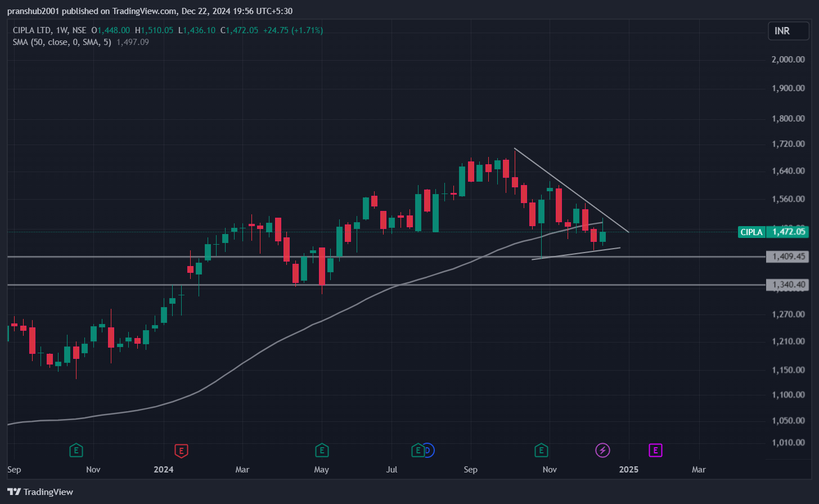Click the Jul label on time axis
The width and height of the screenshot is (819, 504).
(x=391, y=470)
